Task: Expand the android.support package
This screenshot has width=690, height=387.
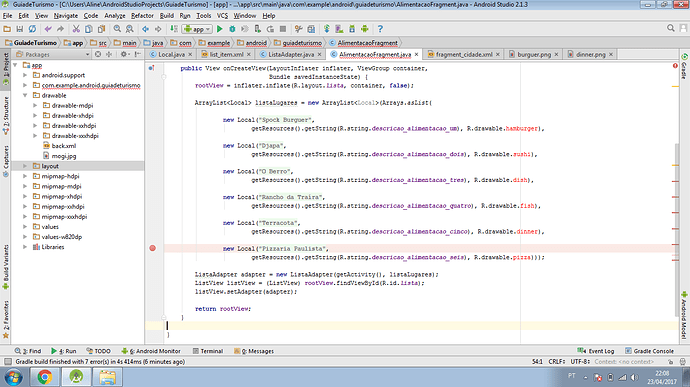Action: coord(25,75)
